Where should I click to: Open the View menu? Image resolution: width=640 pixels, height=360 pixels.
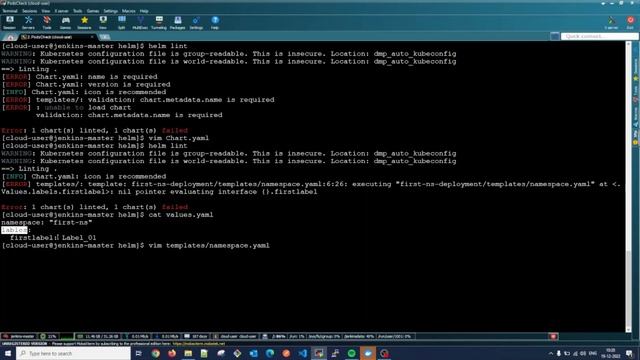[x=46, y=11]
